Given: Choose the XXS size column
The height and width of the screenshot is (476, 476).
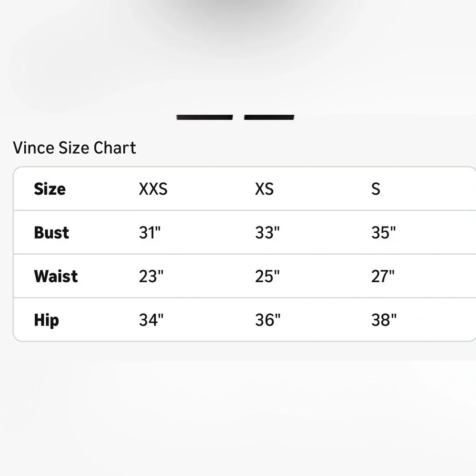Looking at the screenshot, I should tap(153, 189).
